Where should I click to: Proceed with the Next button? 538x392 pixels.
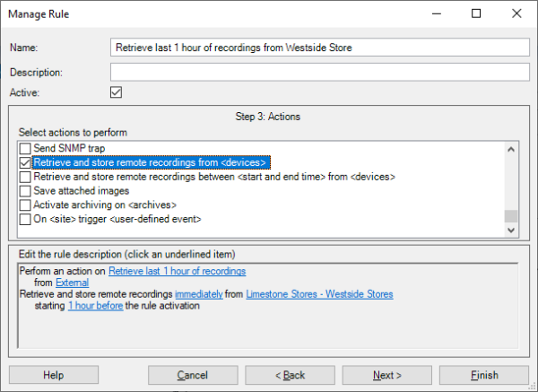point(386,375)
